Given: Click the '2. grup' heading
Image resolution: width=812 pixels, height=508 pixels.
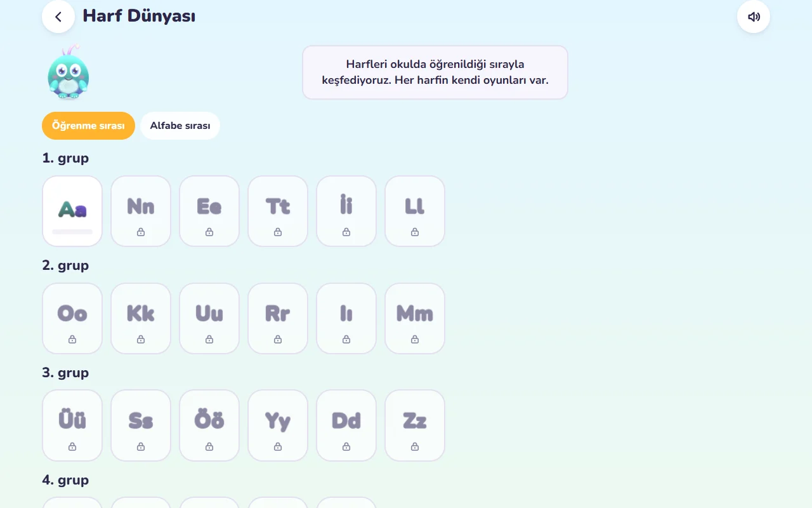Looking at the screenshot, I should (65, 265).
